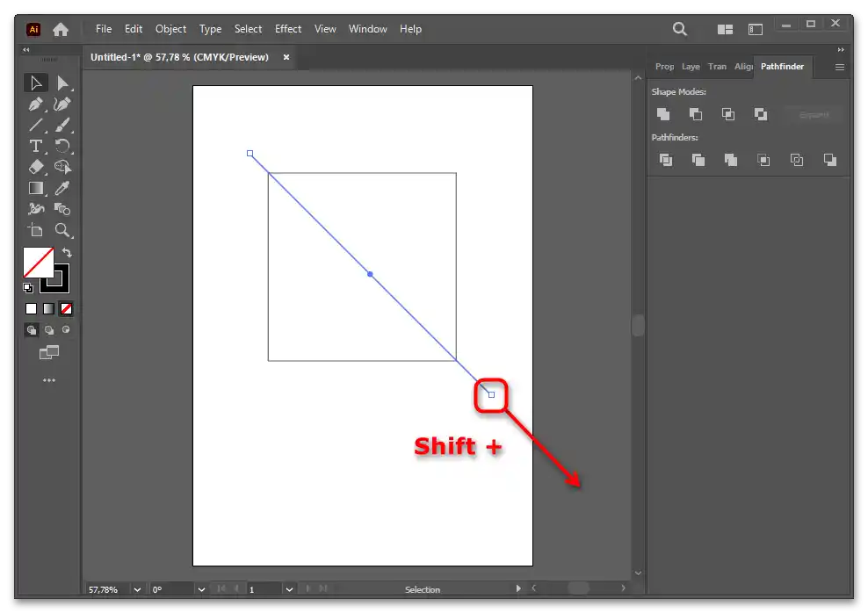
Task: Click the Home icon
Action: (x=61, y=29)
